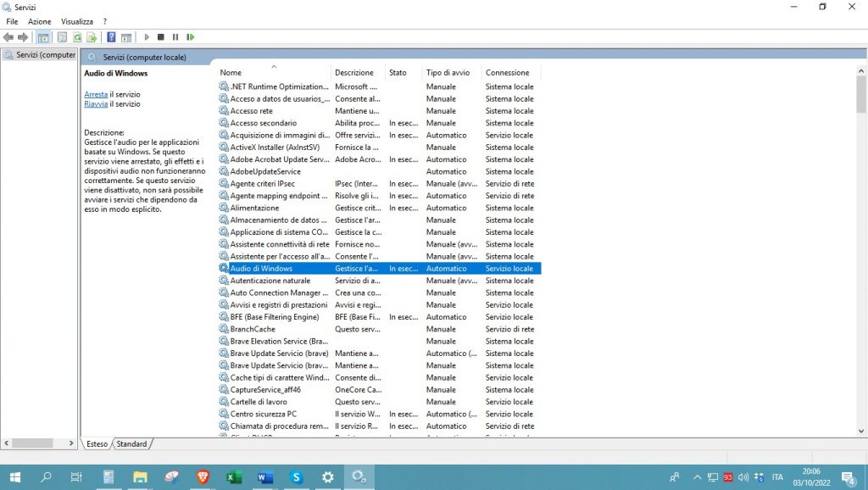Toggle the console tree toolbar button
868x490 pixels.
pyautogui.click(x=42, y=37)
